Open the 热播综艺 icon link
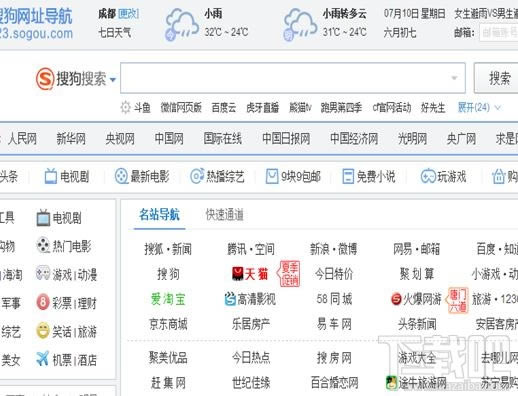Viewport: 518px width, 396px height. pyautogui.click(x=197, y=176)
